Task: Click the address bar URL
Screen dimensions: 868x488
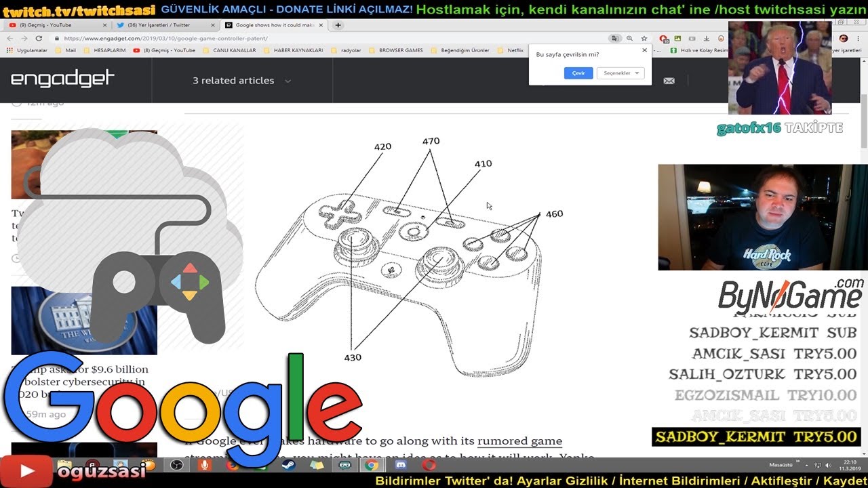Action: click(166, 39)
